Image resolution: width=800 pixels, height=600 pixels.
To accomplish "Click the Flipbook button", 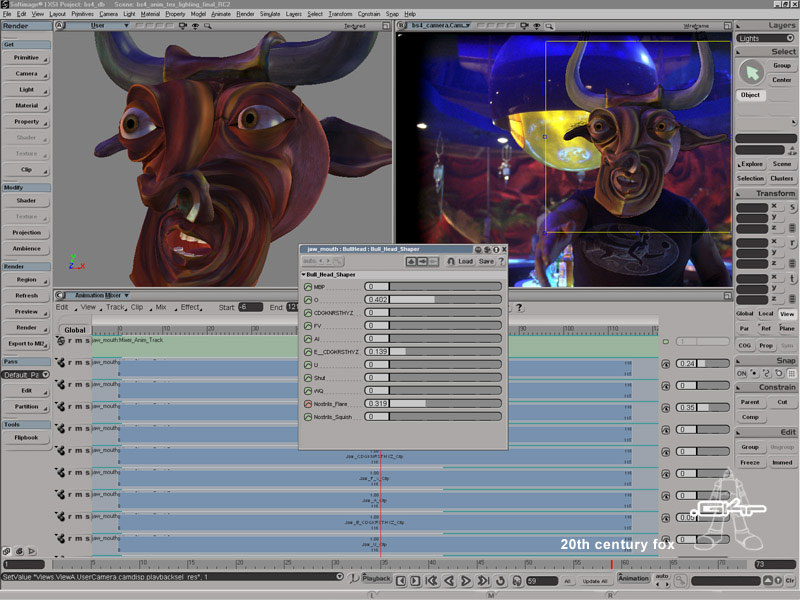I will [x=26, y=437].
